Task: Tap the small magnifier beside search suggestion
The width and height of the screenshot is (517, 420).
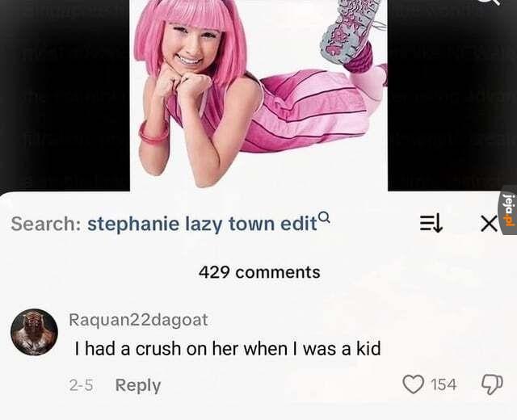Action: click(325, 216)
